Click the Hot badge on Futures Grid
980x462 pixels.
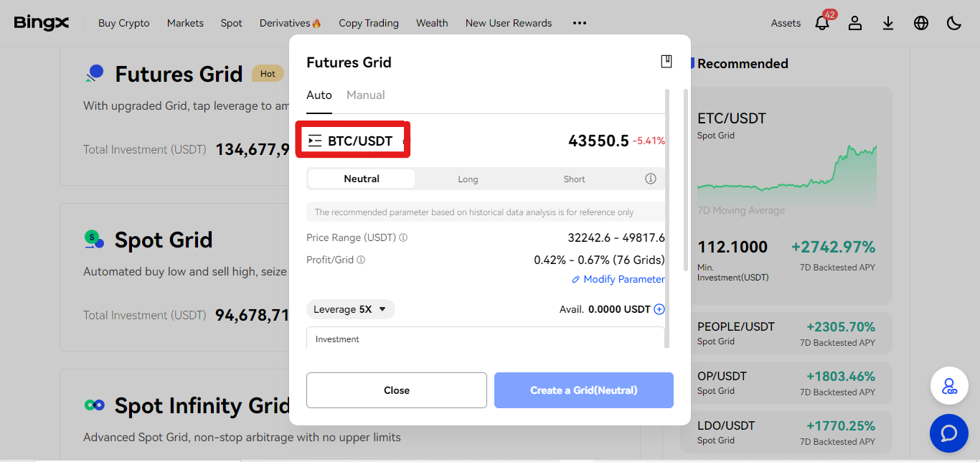(268, 73)
